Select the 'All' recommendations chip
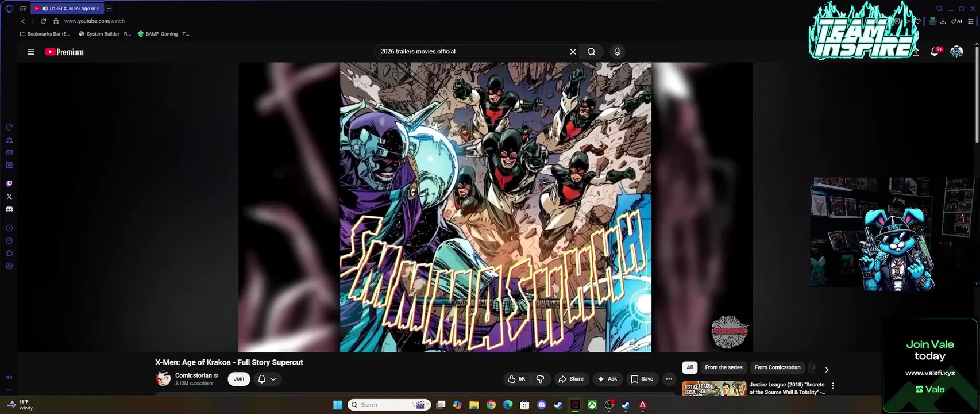The image size is (980, 414). click(690, 367)
